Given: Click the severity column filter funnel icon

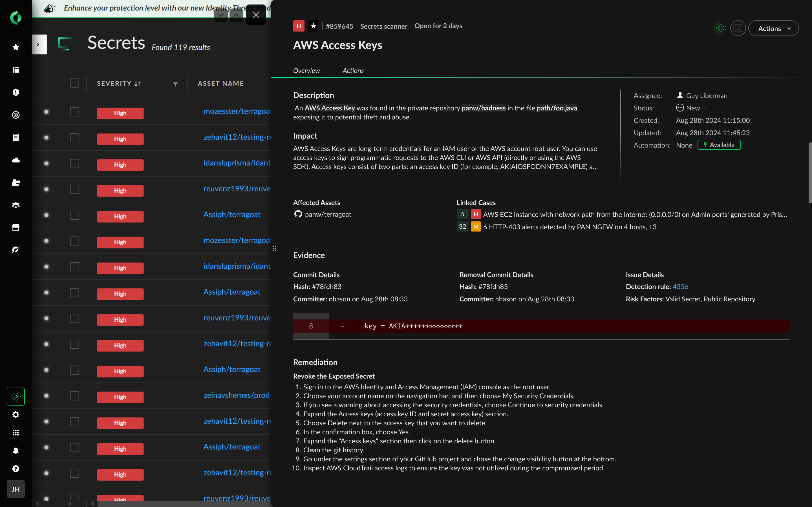Looking at the screenshot, I should point(175,84).
